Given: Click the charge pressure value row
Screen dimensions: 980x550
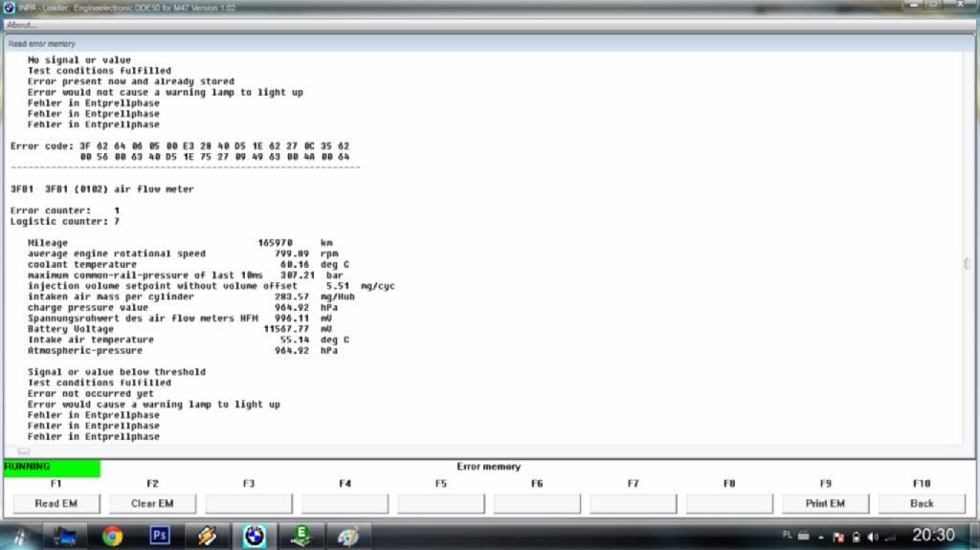Looking at the screenshot, I should [183, 307].
